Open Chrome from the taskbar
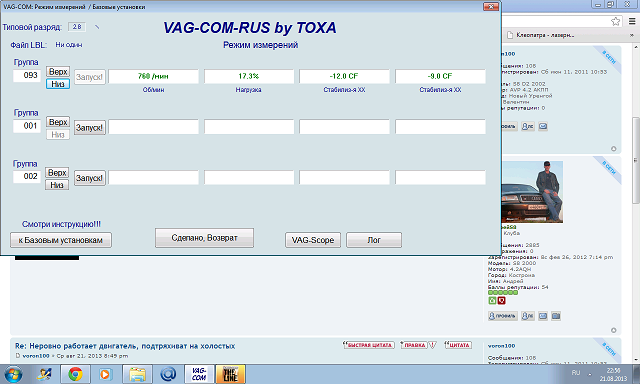 pyautogui.click(x=75, y=374)
